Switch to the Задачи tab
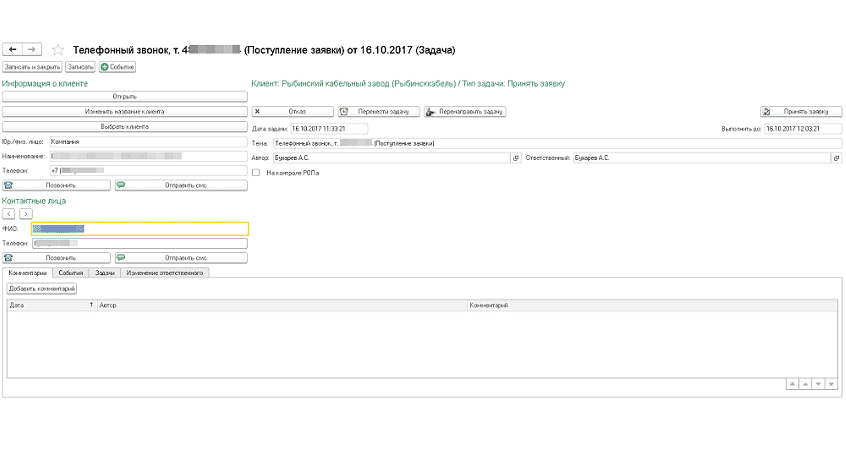Screen dimensions: 846x469 105,273
